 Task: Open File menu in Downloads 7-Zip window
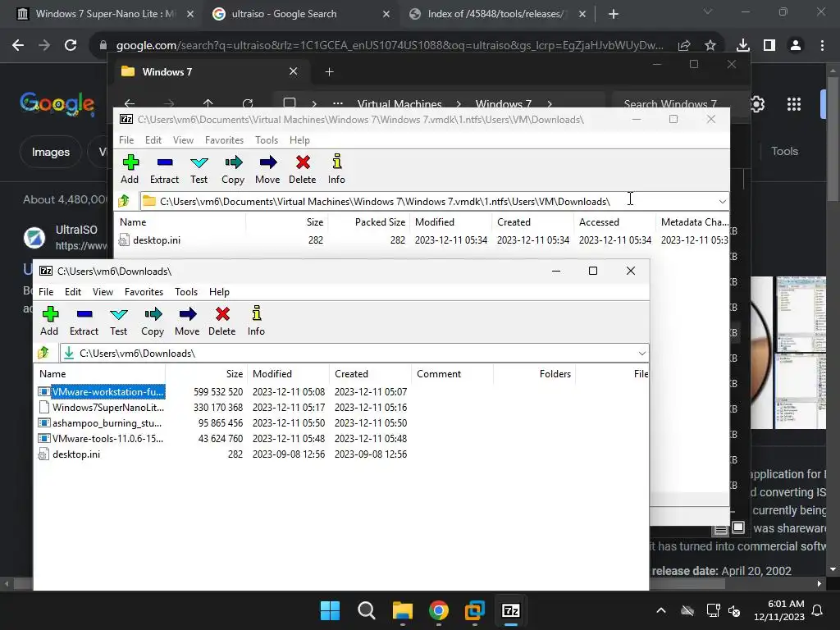click(x=46, y=292)
